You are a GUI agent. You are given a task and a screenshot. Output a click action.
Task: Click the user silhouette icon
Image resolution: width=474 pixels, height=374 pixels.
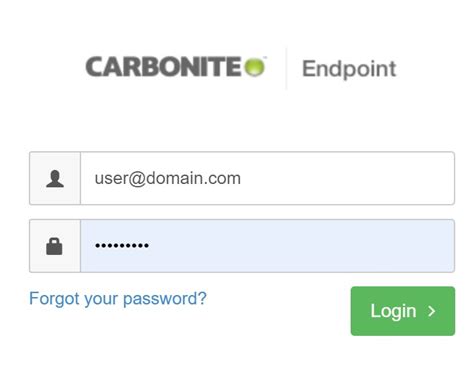coord(55,179)
